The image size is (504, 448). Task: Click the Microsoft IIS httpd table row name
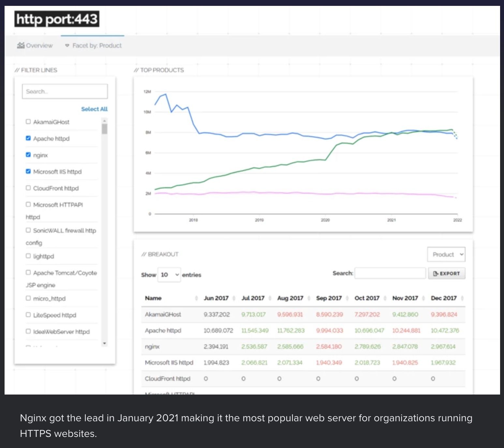[169, 363]
